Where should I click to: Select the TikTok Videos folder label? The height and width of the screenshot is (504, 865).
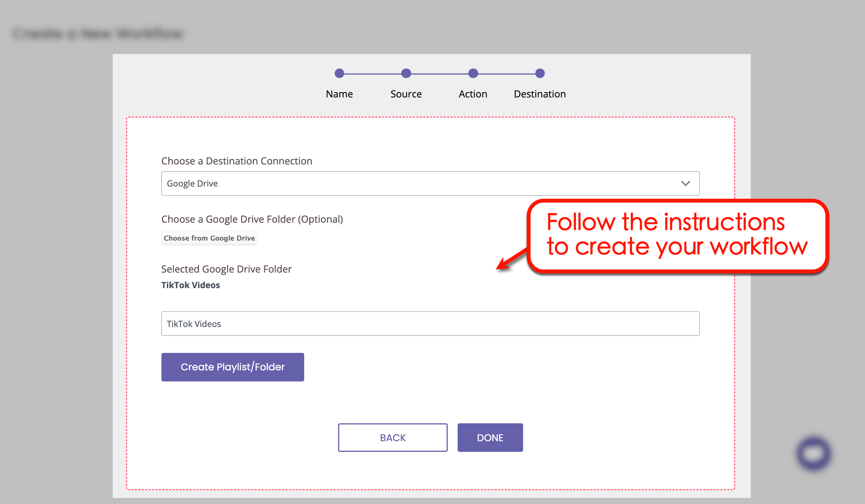[190, 285]
